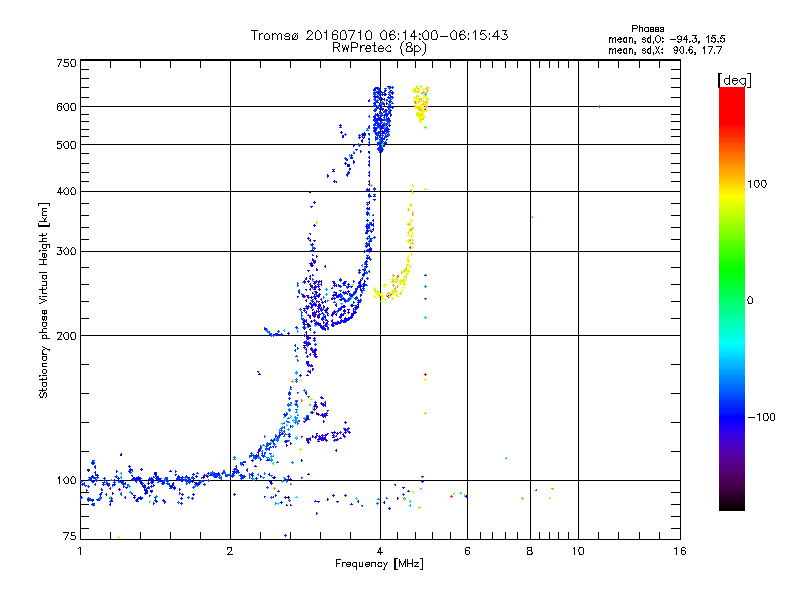Click the colorbar value label '0'
The height and width of the screenshot is (600, 800).
(x=750, y=301)
